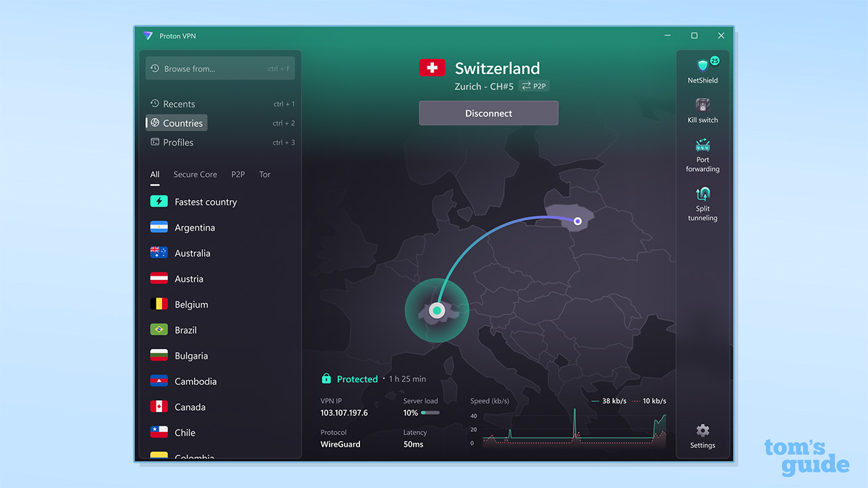Switch to the Tor tab
Image resolution: width=868 pixels, height=488 pixels.
coord(264,174)
